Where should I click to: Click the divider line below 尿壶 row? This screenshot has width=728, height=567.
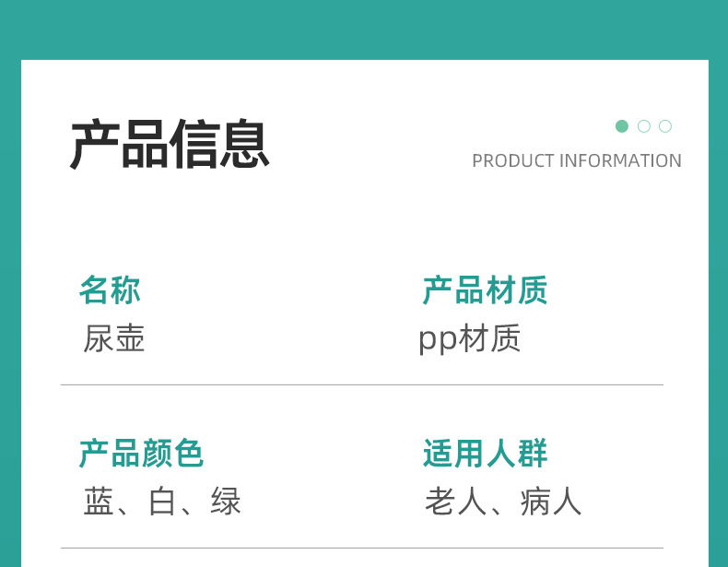tap(361, 385)
